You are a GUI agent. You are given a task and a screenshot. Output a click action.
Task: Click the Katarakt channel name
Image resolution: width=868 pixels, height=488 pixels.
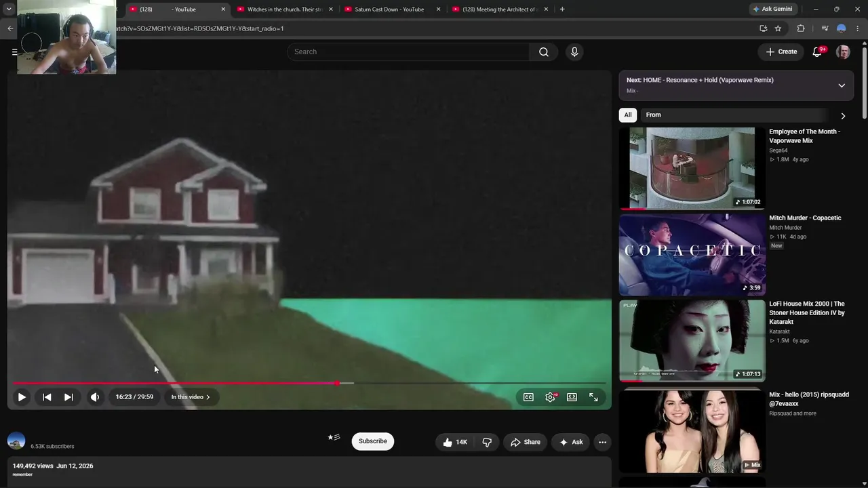(779, 332)
